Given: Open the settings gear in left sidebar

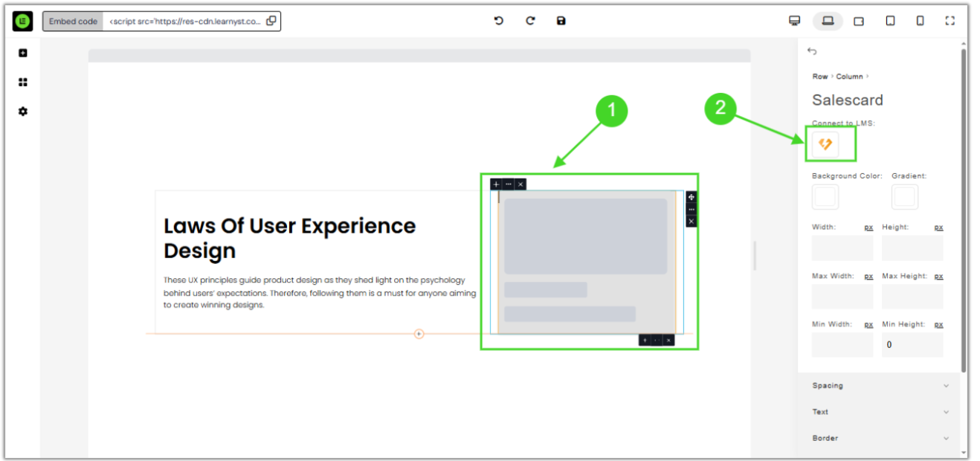Looking at the screenshot, I should [x=23, y=112].
